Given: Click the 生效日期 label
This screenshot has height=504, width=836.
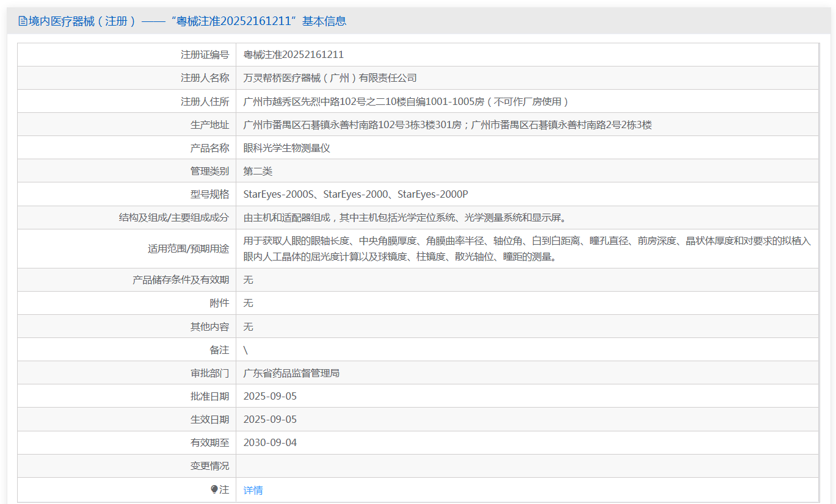Looking at the screenshot, I should point(209,419).
